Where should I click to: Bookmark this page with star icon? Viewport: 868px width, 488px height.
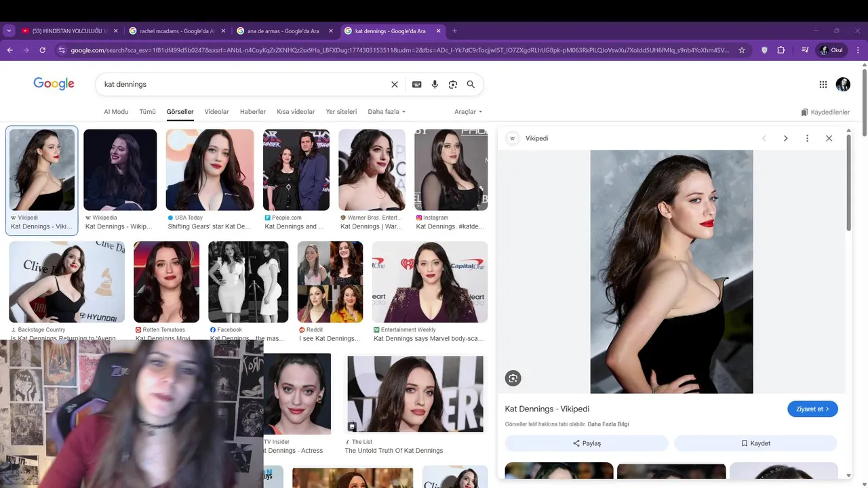click(742, 50)
